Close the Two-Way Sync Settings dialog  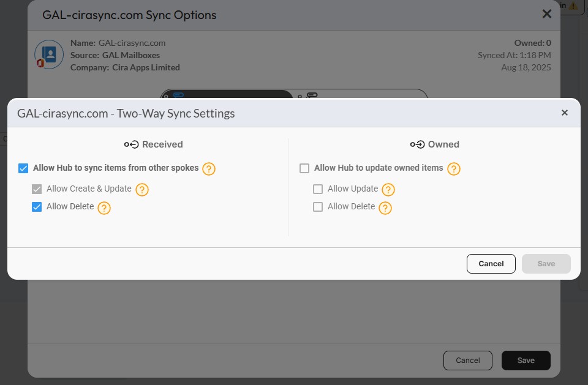(565, 113)
